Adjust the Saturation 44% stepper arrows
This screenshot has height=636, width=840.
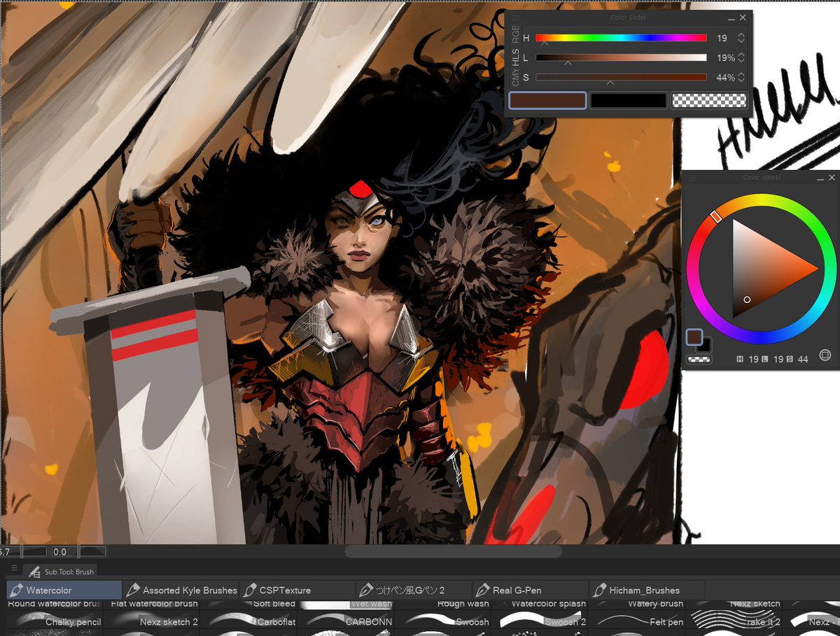click(741, 77)
